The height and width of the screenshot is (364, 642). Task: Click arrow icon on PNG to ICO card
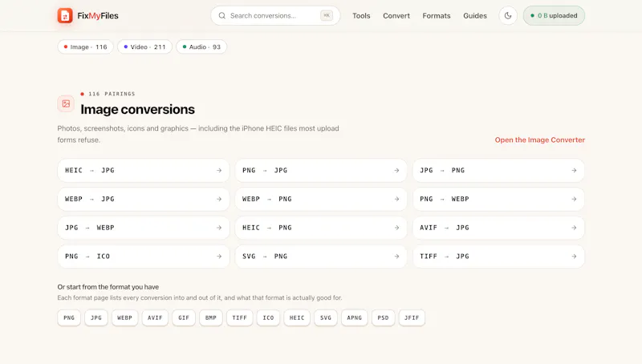(219, 256)
